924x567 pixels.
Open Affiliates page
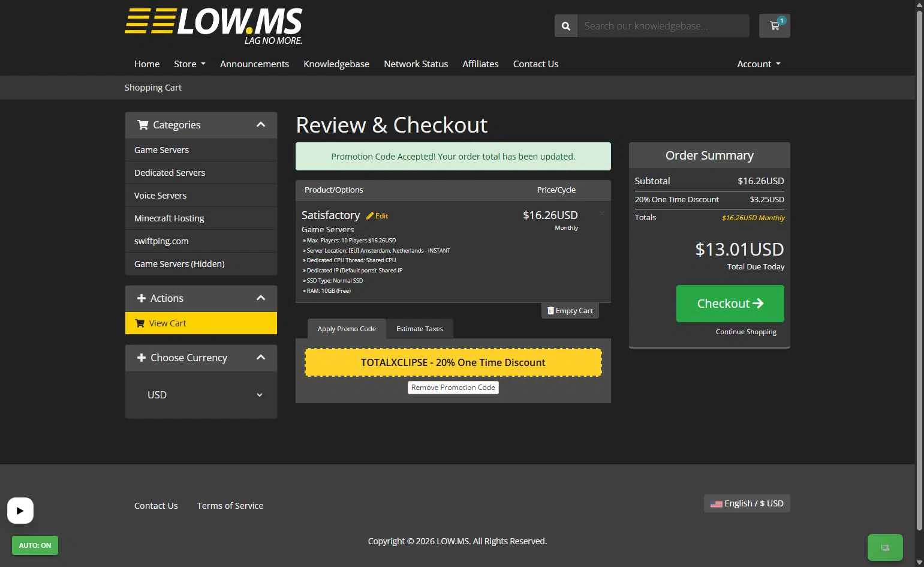(480, 64)
